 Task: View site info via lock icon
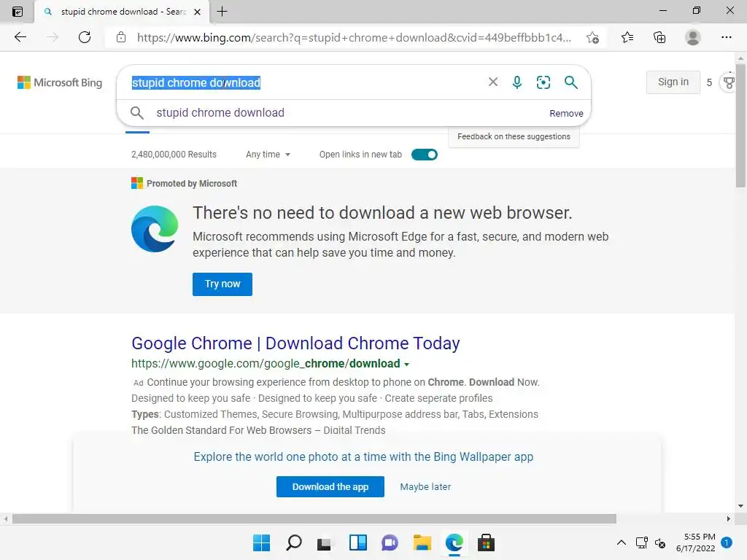(x=121, y=37)
